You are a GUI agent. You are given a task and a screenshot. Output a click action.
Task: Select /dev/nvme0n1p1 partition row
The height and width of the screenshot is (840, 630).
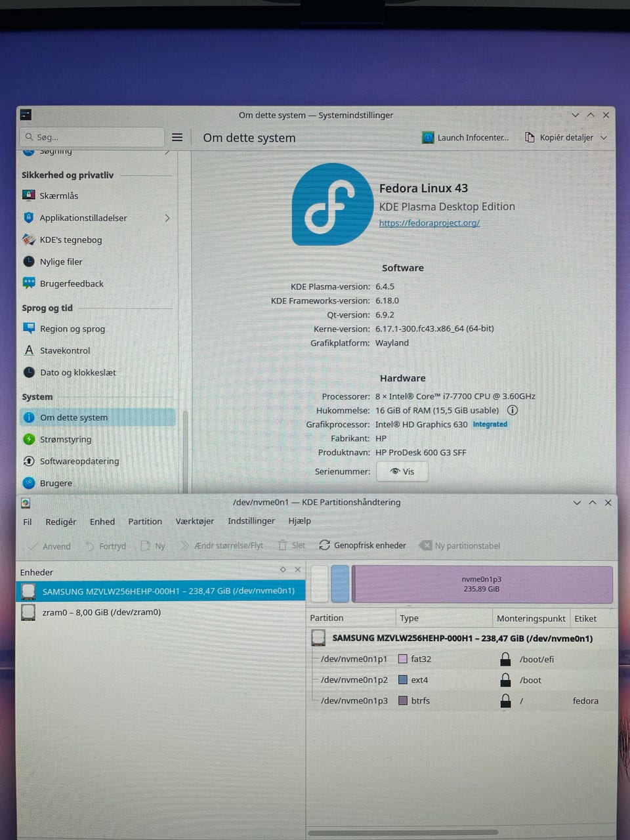tap(462, 659)
